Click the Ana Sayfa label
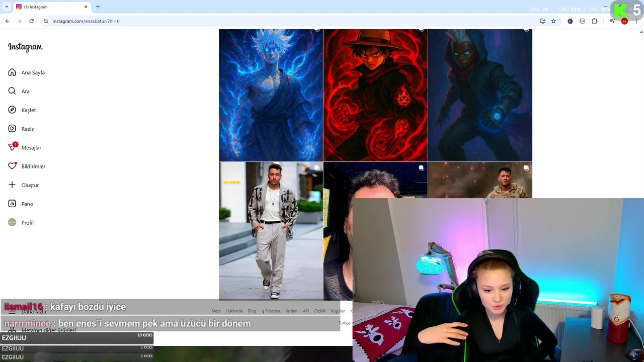644x362 pixels. (33, 72)
